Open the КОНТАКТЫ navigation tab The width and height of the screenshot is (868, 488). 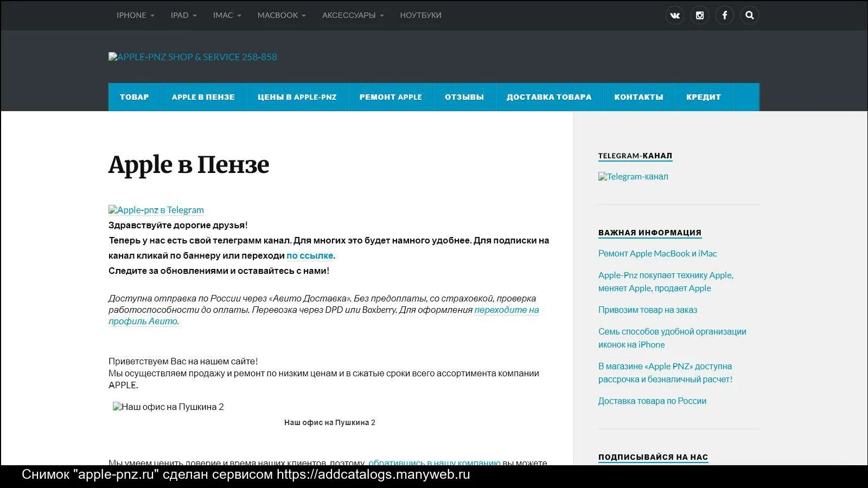[639, 97]
